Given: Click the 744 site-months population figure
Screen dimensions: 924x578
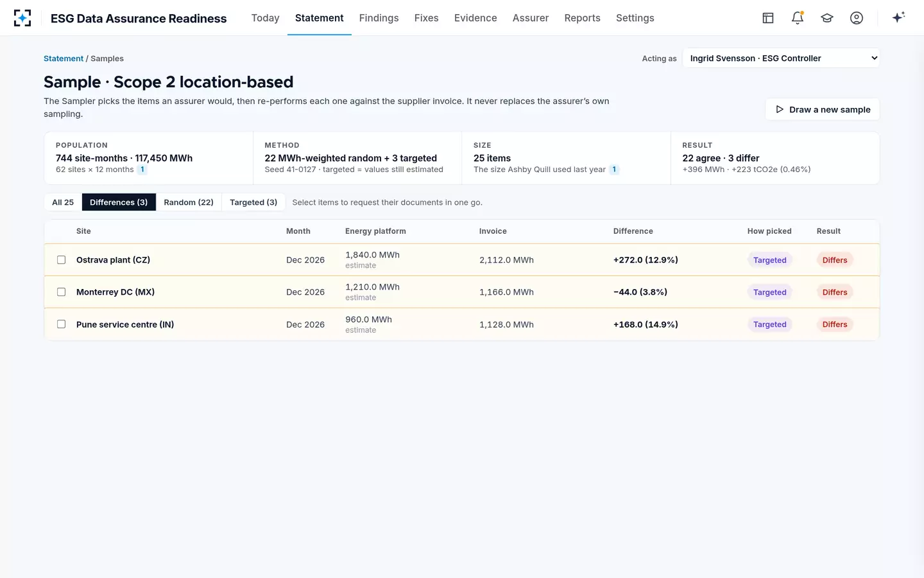Looking at the screenshot, I should [x=124, y=158].
